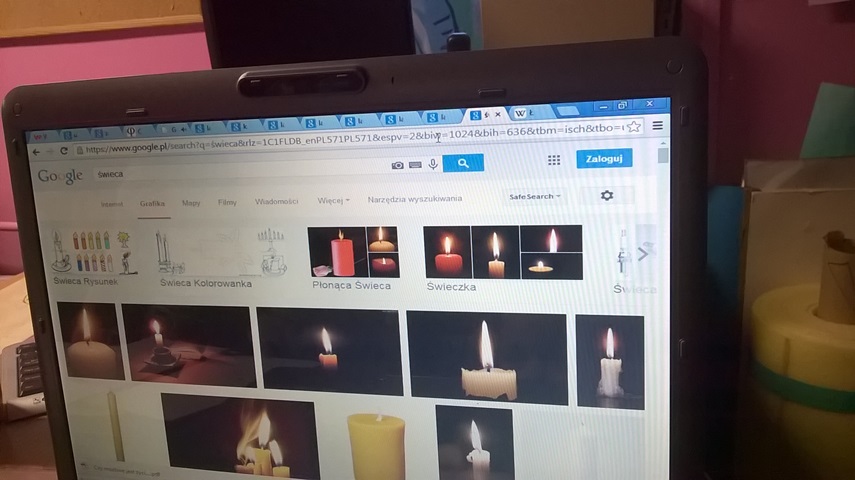The height and width of the screenshot is (480, 855).
Task: Expand the SafeSearch dropdown
Action: point(535,197)
